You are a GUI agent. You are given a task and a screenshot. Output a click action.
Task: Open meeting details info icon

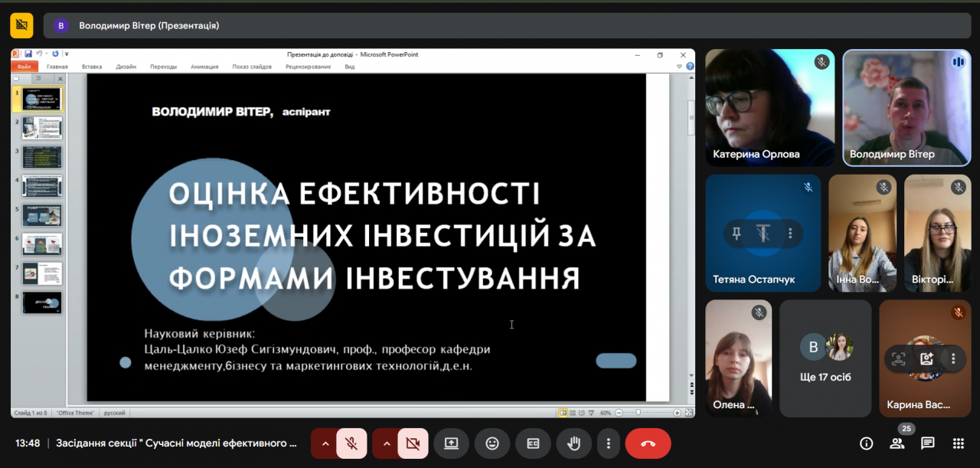[x=866, y=443]
